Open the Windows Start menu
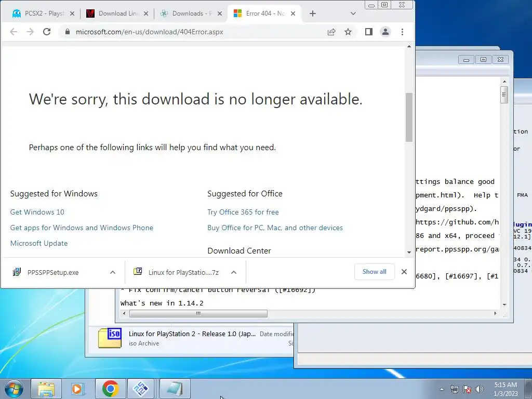This screenshot has width=532, height=399. pos(14,389)
